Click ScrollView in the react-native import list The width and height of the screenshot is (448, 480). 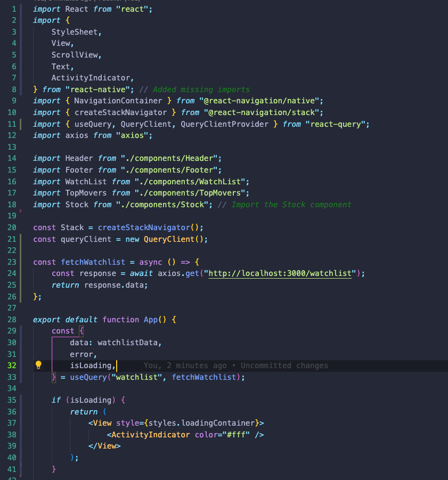tap(75, 55)
